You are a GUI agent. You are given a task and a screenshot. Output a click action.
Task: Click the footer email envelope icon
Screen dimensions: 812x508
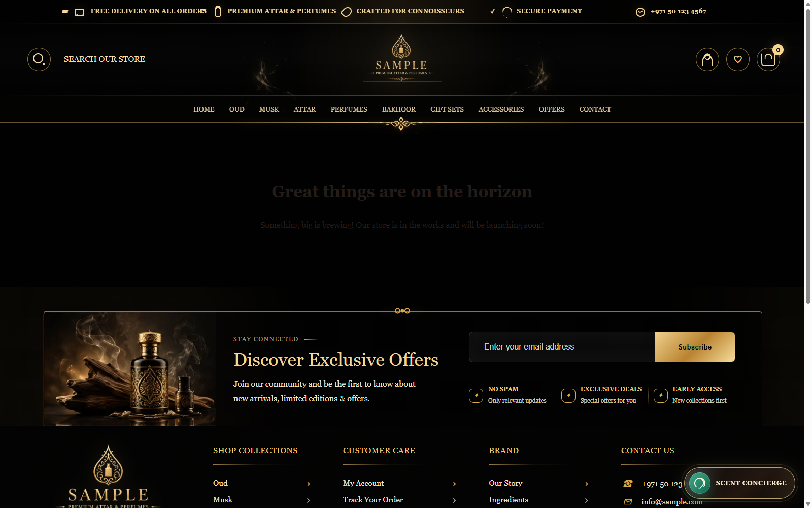tap(628, 501)
